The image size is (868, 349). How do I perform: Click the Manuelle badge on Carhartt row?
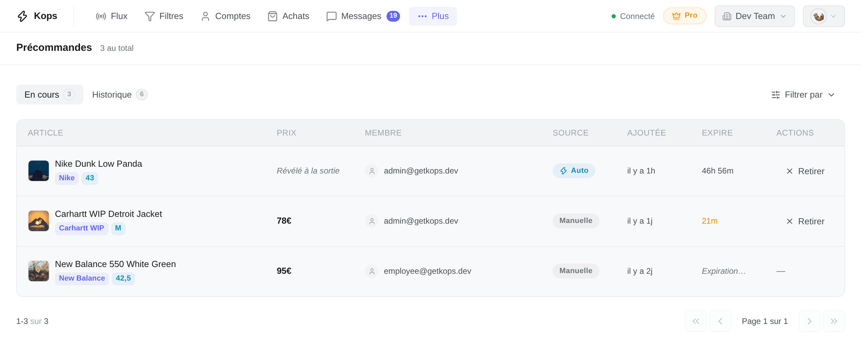point(576,221)
